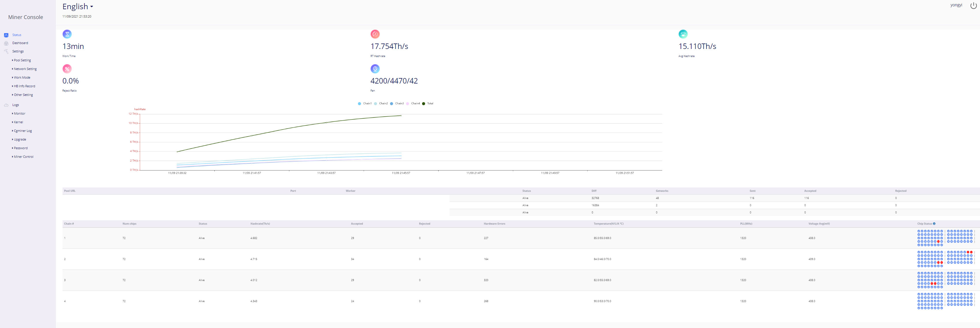Click the Reject Ratio percent icon
The image size is (980, 328).
(67, 69)
